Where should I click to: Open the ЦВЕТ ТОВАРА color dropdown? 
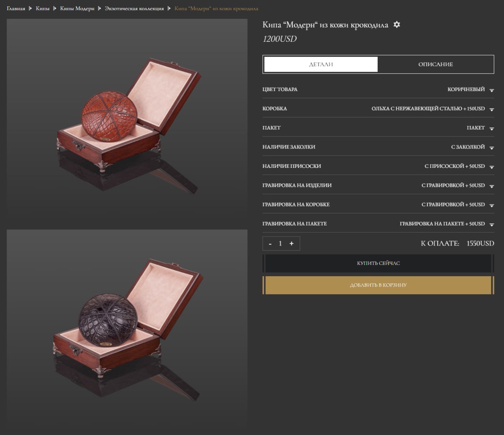coord(491,90)
